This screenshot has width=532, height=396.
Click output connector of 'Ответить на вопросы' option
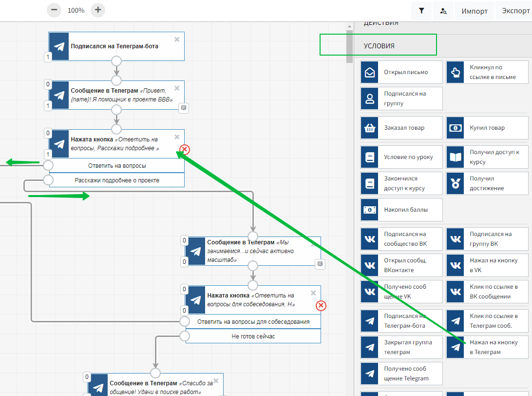(48, 165)
